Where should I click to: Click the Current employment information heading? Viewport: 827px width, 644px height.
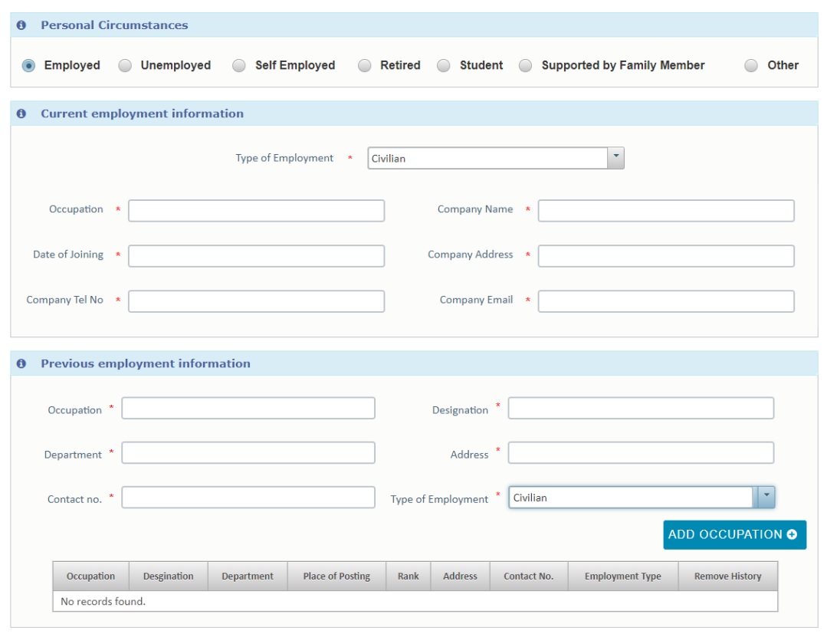(x=143, y=114)
